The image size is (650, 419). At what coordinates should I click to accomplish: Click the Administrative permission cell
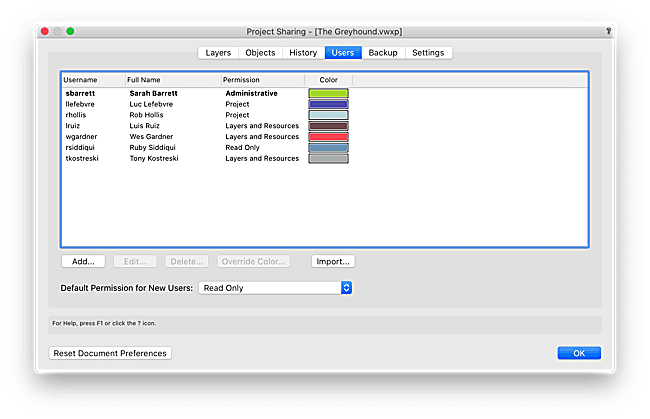(252, 93)
